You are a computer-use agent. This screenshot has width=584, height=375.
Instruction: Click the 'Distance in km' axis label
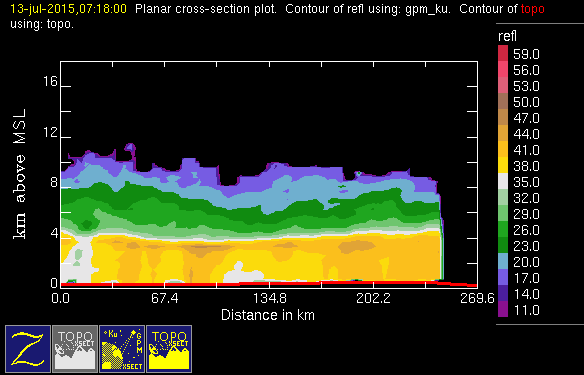tap(268, 315)
